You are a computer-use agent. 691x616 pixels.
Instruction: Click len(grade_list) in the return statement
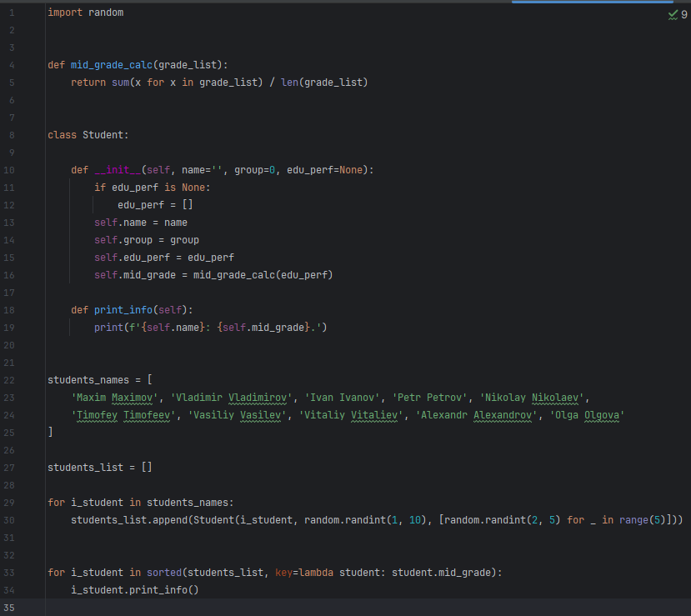(324, 83)
